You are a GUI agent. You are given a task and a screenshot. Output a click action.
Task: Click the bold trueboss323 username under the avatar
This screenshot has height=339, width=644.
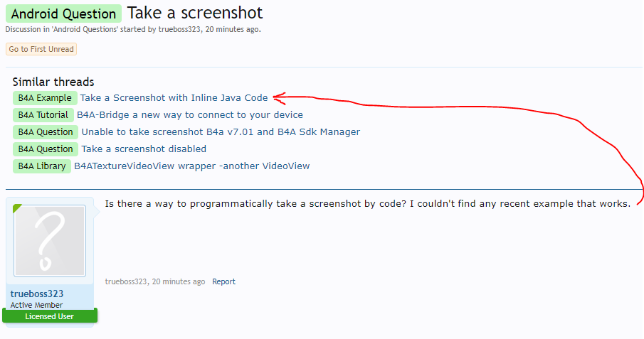37,294
